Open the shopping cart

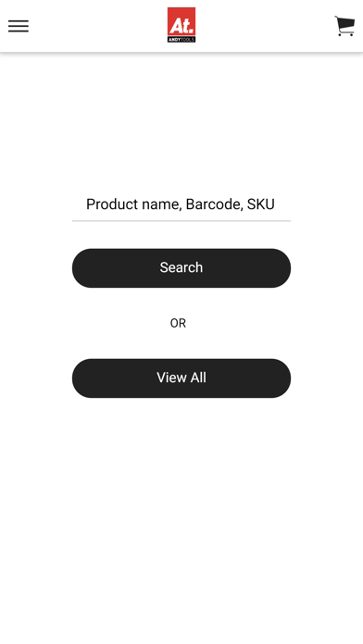(344, 26)
